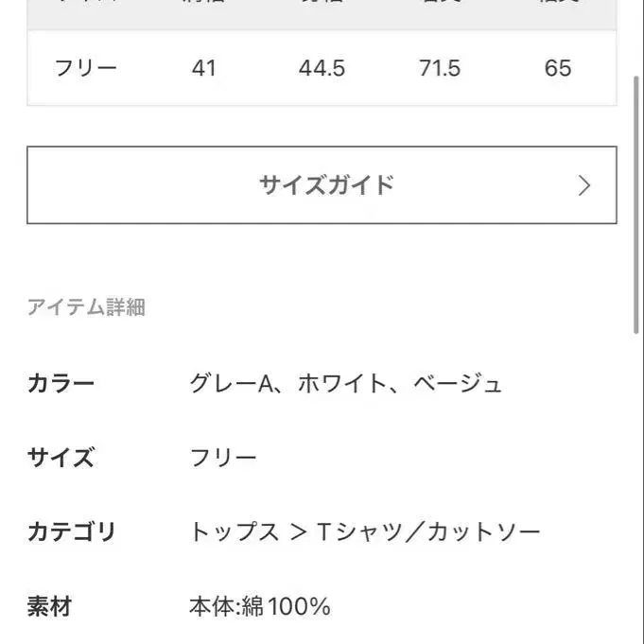Click the フリー size value in details
The width and height of the screenshot is (644, 644).
[223, 459]
